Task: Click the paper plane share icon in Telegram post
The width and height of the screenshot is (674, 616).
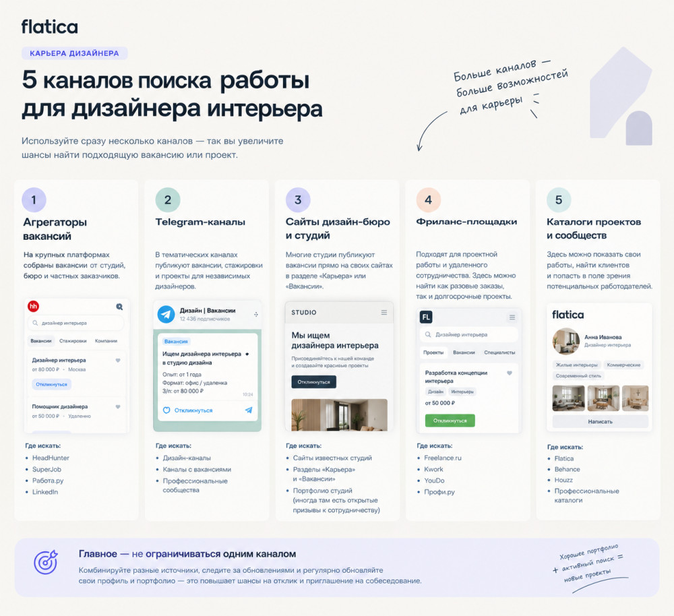Action: pos(249,410)
